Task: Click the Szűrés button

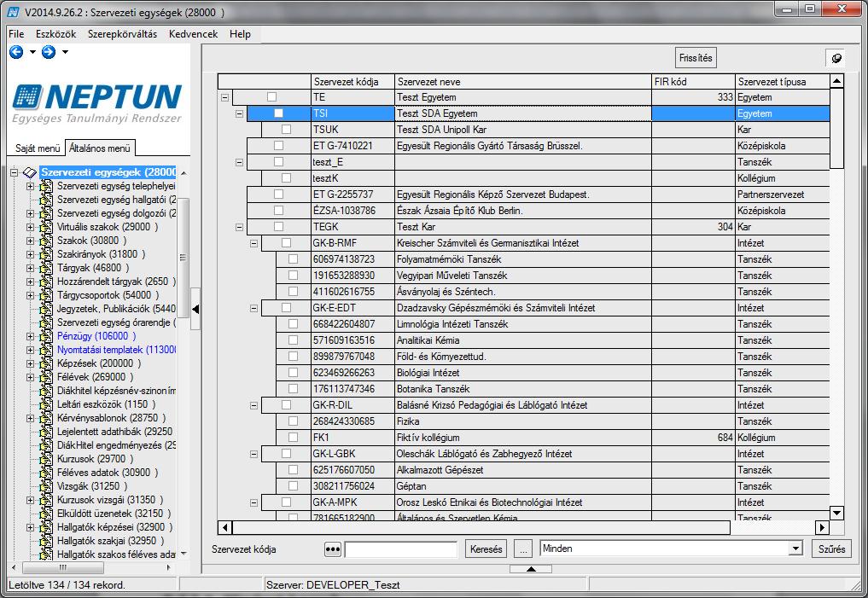Action: (x=831, y=549)
